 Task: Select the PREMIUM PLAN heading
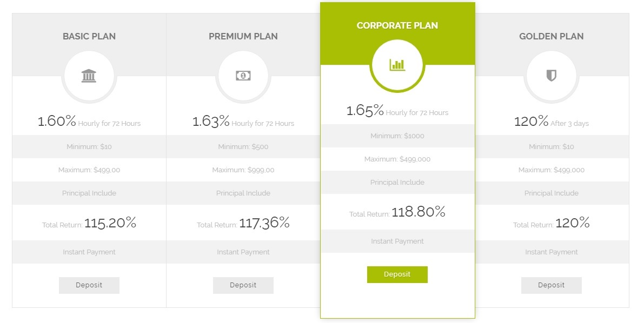click(x=243, y=36)
